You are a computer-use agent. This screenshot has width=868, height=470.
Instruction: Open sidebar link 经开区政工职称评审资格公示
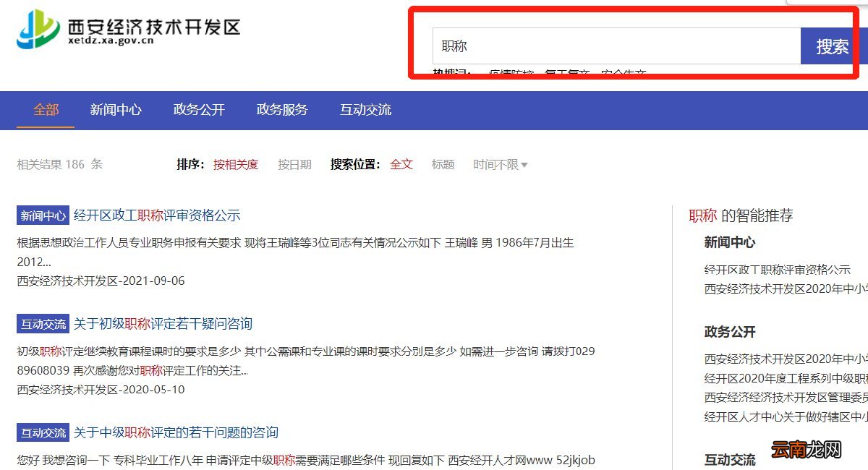pos(778,270)
